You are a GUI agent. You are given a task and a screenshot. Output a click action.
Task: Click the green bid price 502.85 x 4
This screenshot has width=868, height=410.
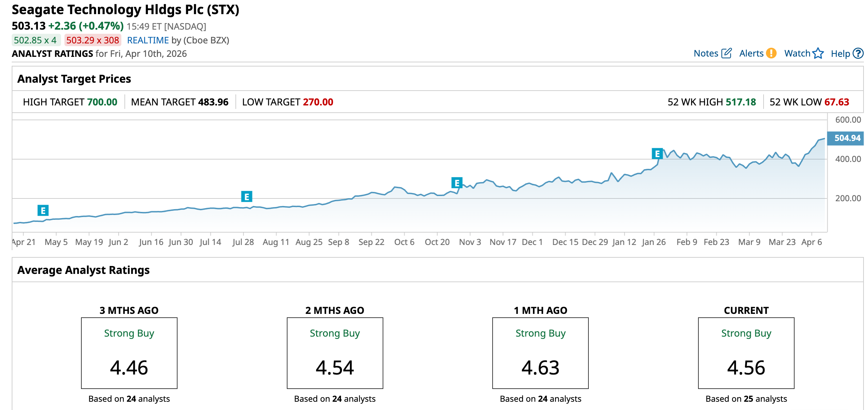[36, 40]
